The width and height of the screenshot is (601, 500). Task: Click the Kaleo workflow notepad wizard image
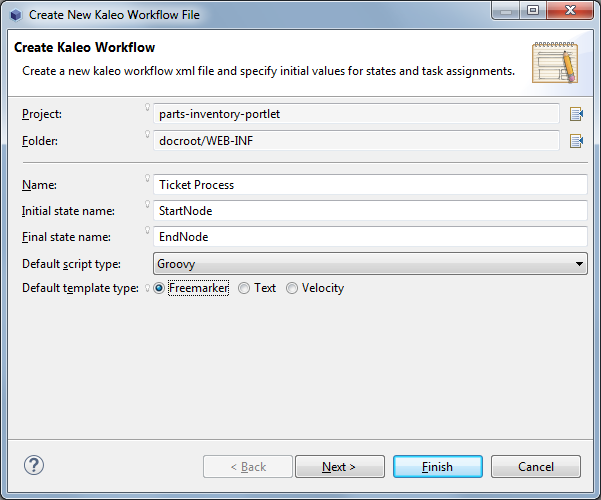coord(555,62)
